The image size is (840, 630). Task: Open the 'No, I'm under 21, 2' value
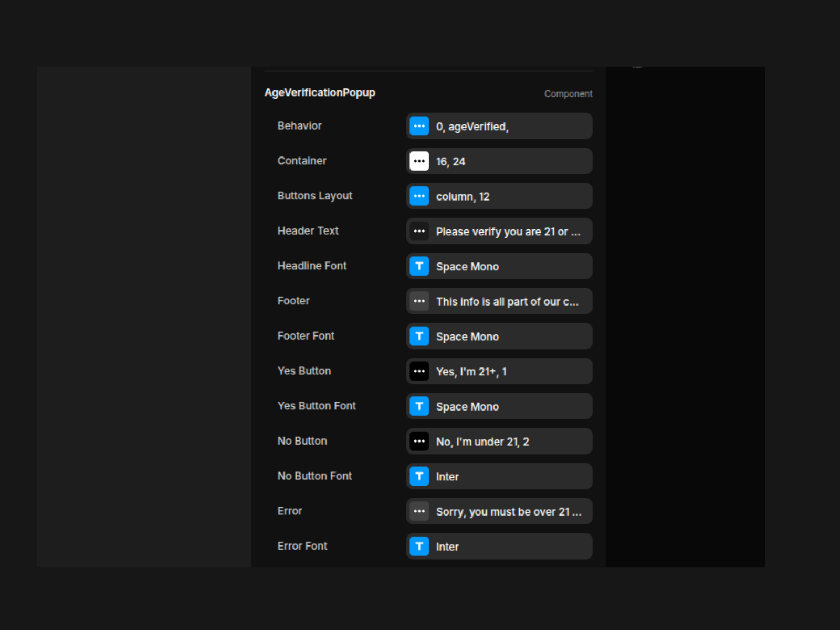(482, 442)
